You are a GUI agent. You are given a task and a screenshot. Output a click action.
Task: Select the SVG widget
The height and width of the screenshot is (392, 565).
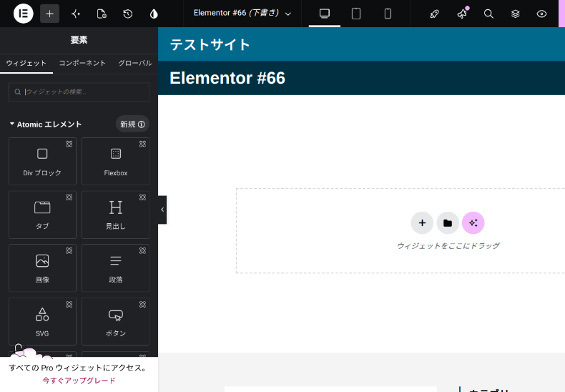click(42, 321)
